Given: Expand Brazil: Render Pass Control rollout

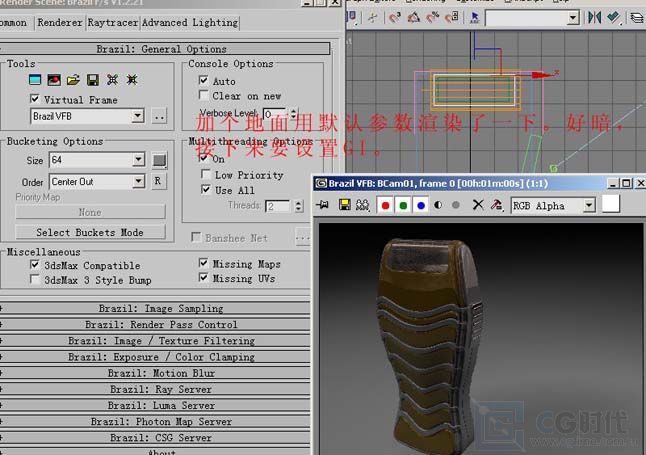Looking at the screenshot, I should [x=155, y=324].
